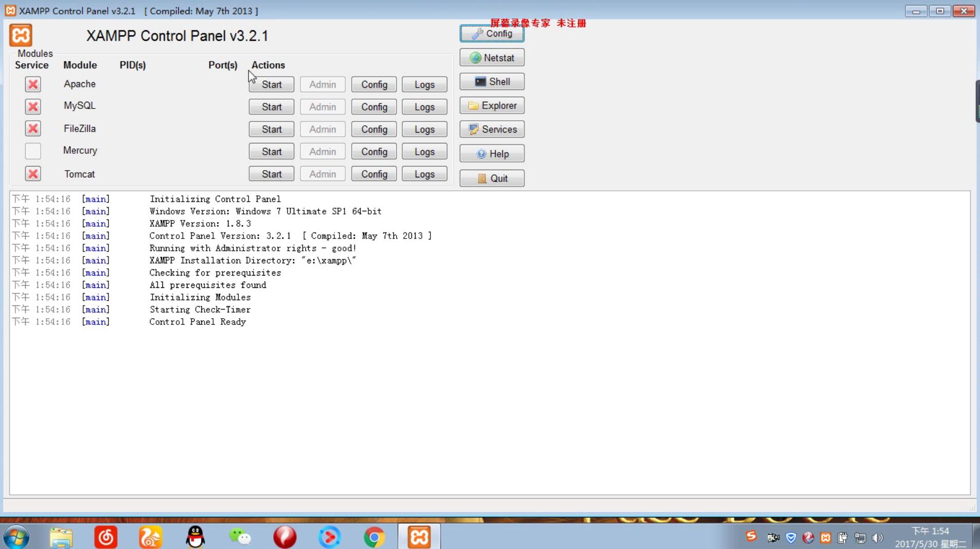
Task: Click the XAMPP taskbar icon
Action: tap(419, 537)
